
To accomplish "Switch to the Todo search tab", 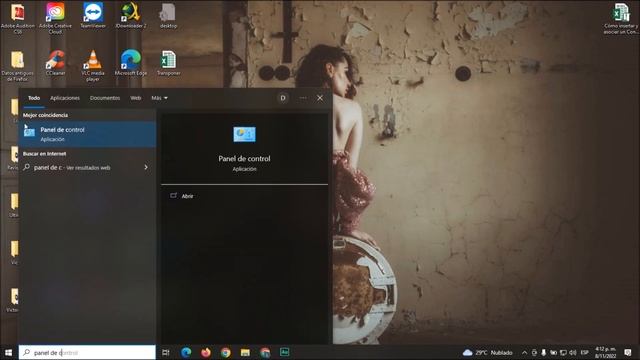I will (34, 98).
